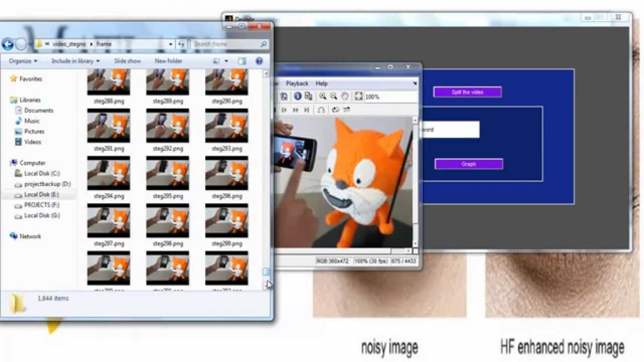Open projectbackup (D:) drive
This screenshot has width=644, height=362.
pos(47,184)
